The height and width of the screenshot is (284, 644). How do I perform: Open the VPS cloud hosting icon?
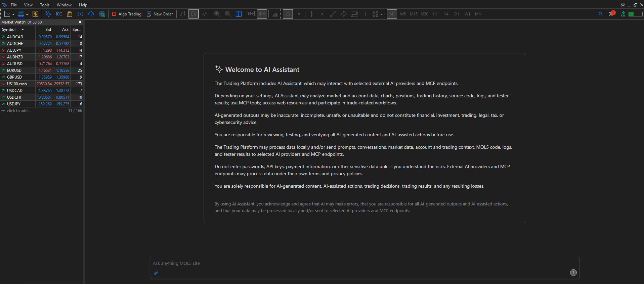[91, 14]
